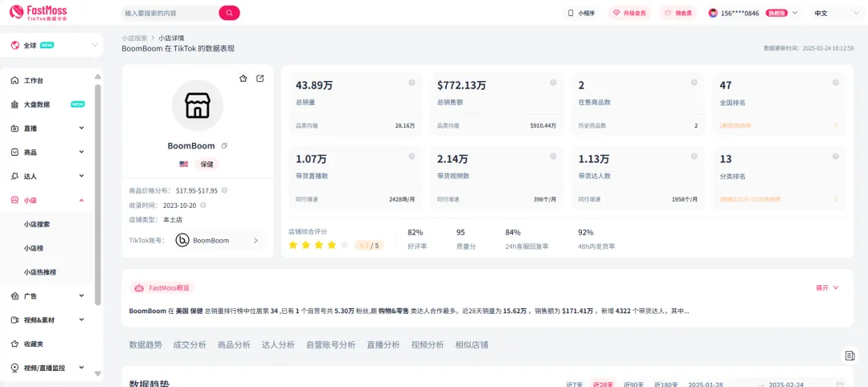
Task: Select the 近7天 time range
Action: coord(575,385)
